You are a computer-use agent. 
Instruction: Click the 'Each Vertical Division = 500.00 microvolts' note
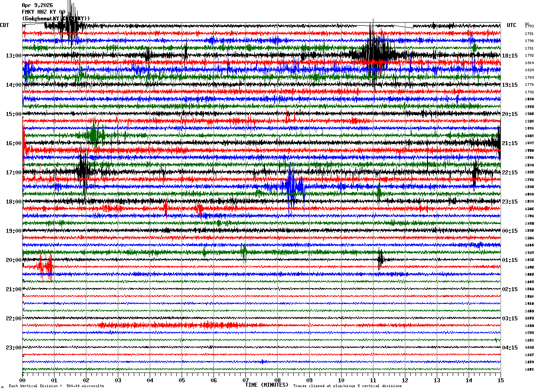[56, 386]
